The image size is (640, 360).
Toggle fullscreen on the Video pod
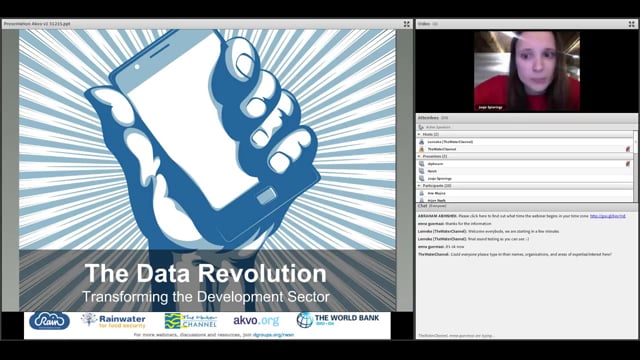pos(631,24)
